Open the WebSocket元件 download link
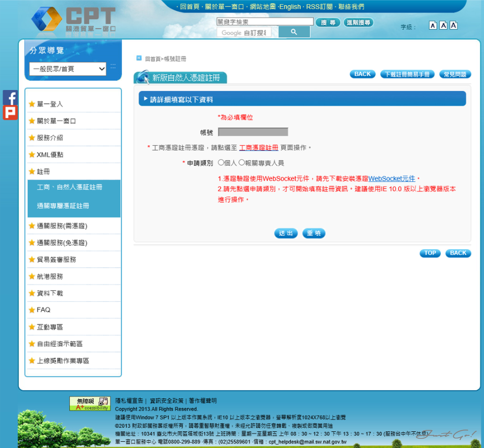The height and width of the screenshot is (448, 484). click(391, 179)
